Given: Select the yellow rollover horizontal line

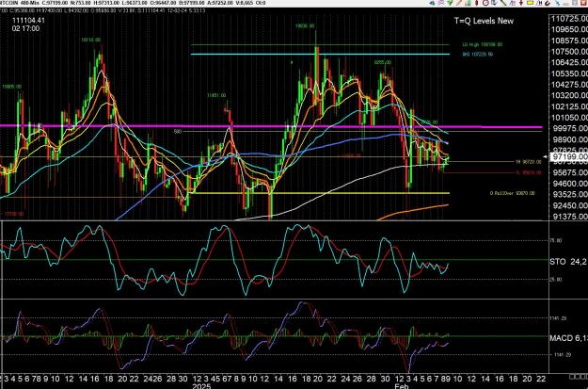Looking at the screenshot, I should (x=322, y=193).
